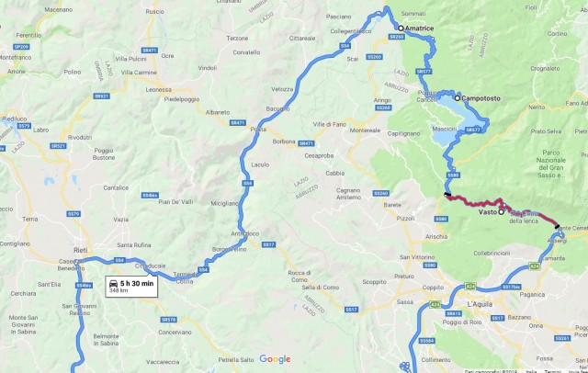Click the Dati cartografici copyright text

tap(491, 371)
